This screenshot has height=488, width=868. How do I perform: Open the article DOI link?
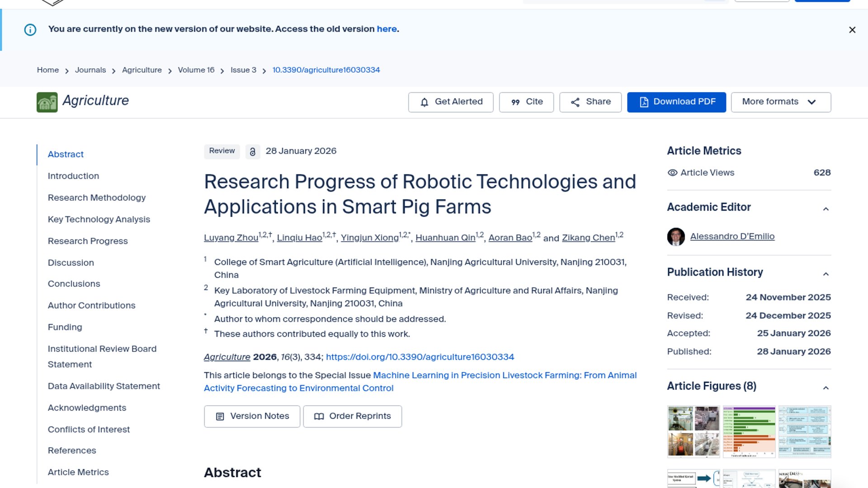click(420, 357)
